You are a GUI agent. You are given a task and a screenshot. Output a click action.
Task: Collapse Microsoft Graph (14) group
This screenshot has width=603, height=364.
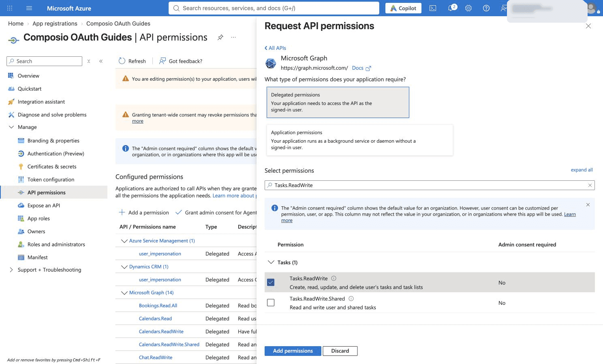tap(124, 293)
